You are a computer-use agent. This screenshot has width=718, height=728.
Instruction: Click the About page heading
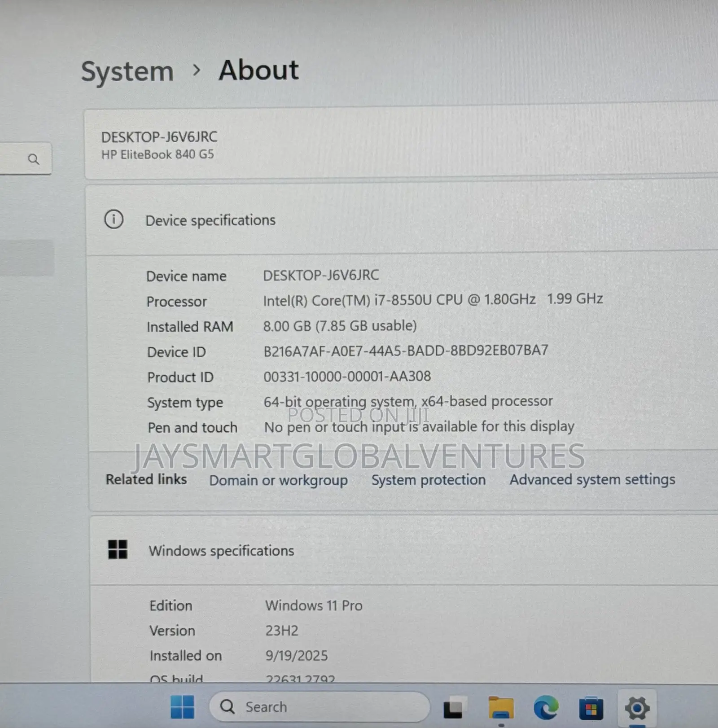click(x=258, y=70)
